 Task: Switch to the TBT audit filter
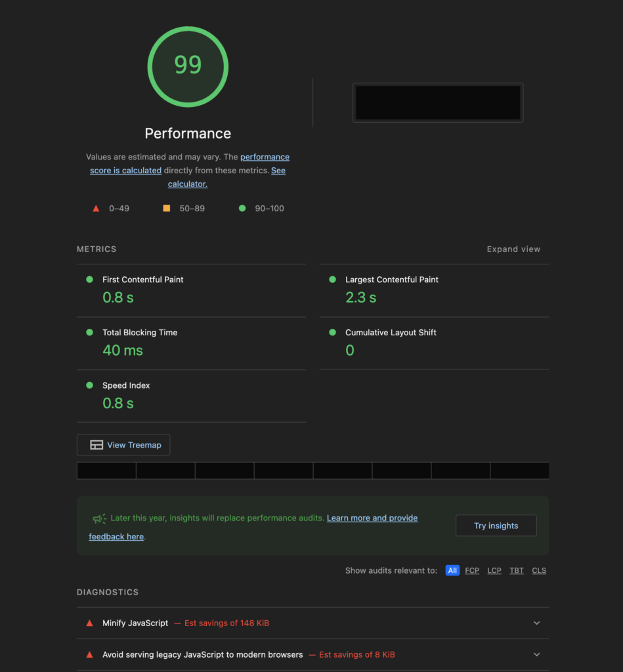[x=517, y=570]
